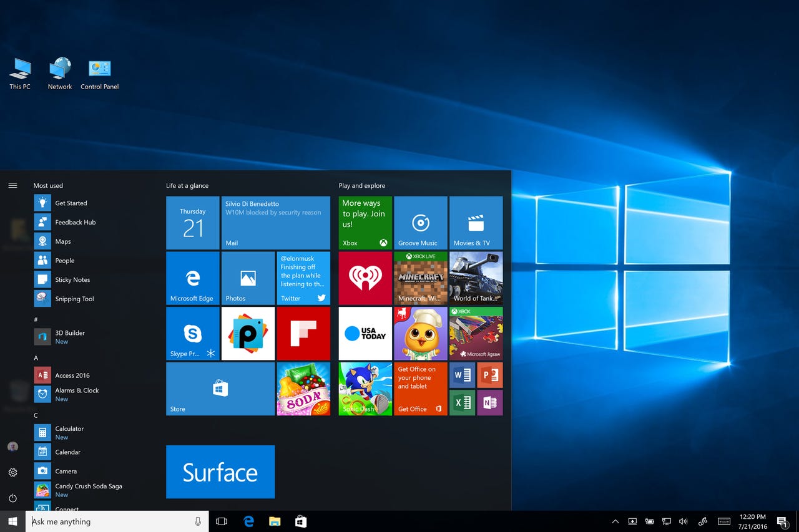Launch Snipping Tool from the app list
The image size is (799, 532).
(74, 299)
